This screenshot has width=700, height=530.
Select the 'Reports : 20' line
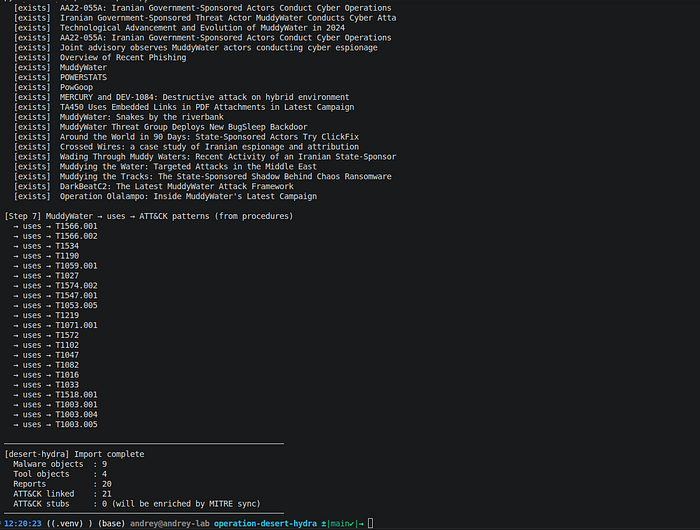(x=62, y=484)
